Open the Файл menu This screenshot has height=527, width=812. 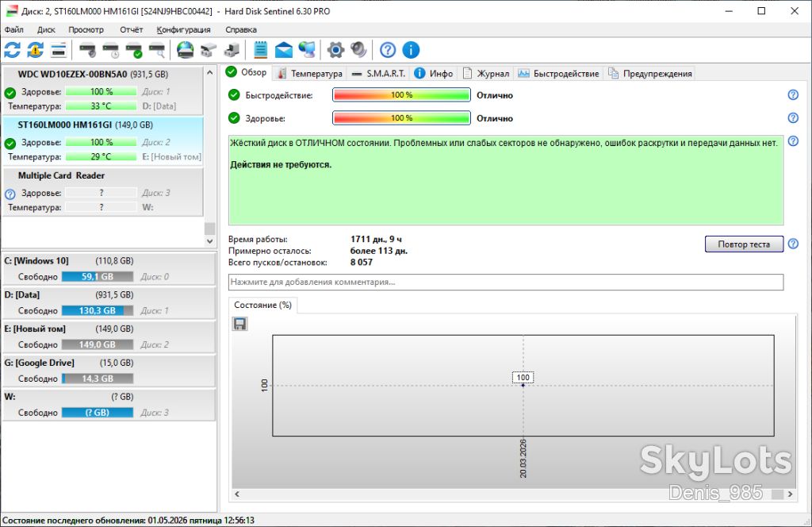(x=14, y=29)
